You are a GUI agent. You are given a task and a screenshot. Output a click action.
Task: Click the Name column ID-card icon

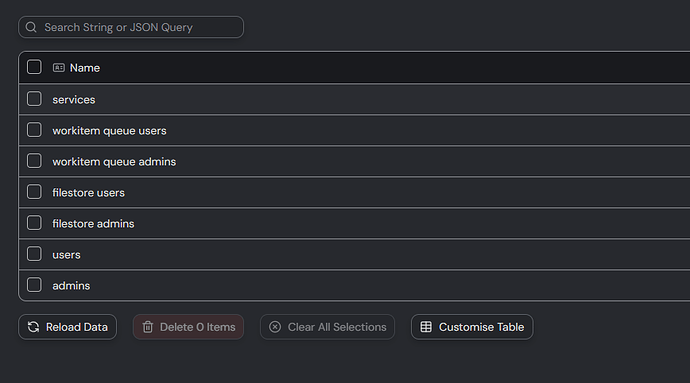click(x=59, y=68)
